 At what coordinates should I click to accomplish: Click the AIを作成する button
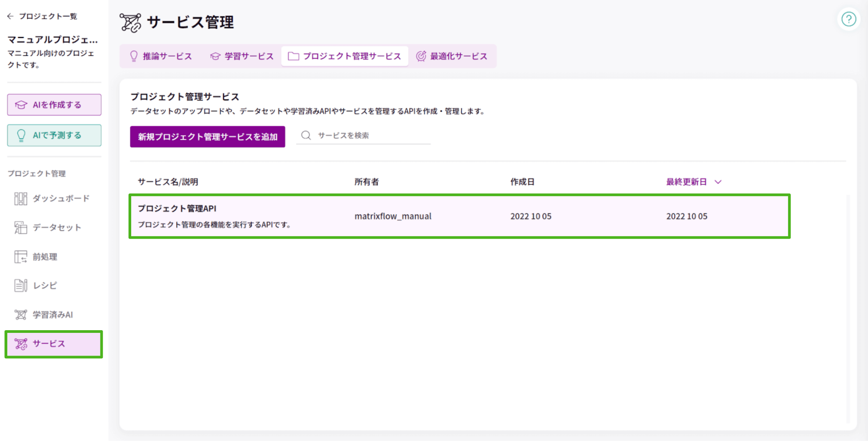pos(54,104)
